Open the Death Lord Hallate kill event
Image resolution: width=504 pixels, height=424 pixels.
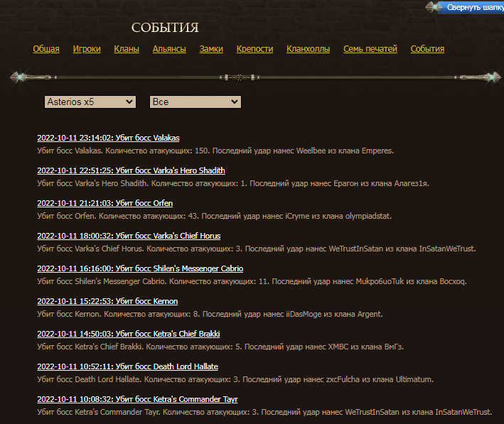pos(127,366)
